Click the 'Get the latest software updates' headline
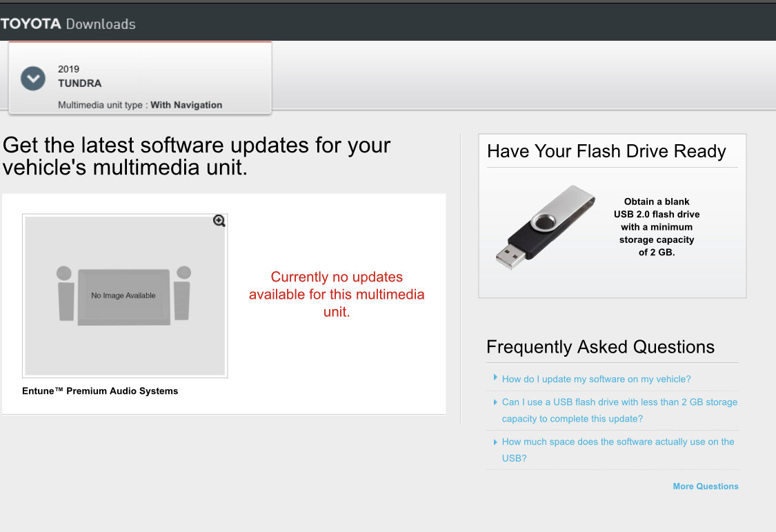The height and width of the screenshot is (532, 776). (x=197, y=156)
